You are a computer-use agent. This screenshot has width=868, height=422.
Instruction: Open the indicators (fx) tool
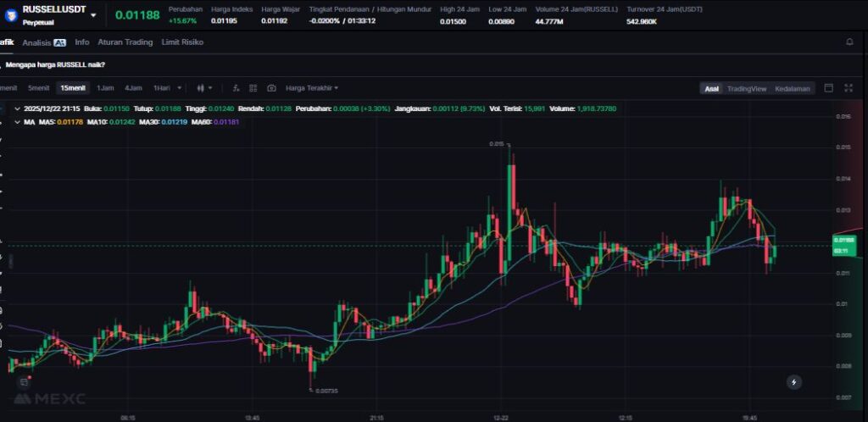(236, 88)
